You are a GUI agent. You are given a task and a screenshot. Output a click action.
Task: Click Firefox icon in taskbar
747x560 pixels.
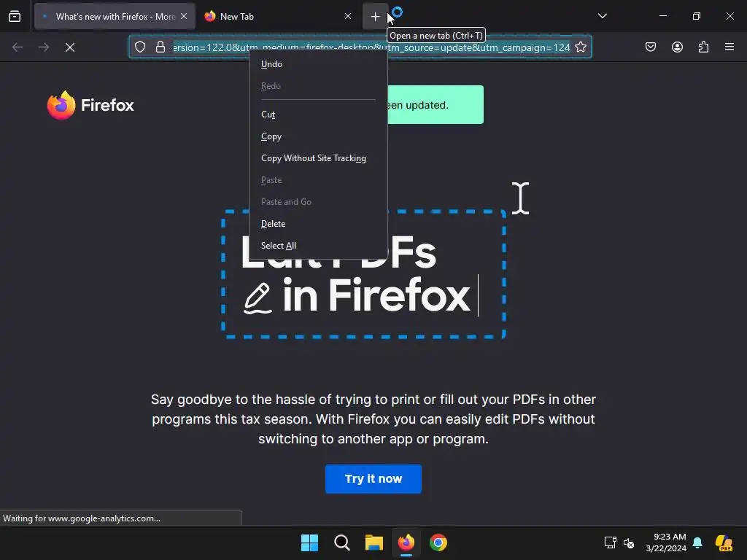click(406, 542)
